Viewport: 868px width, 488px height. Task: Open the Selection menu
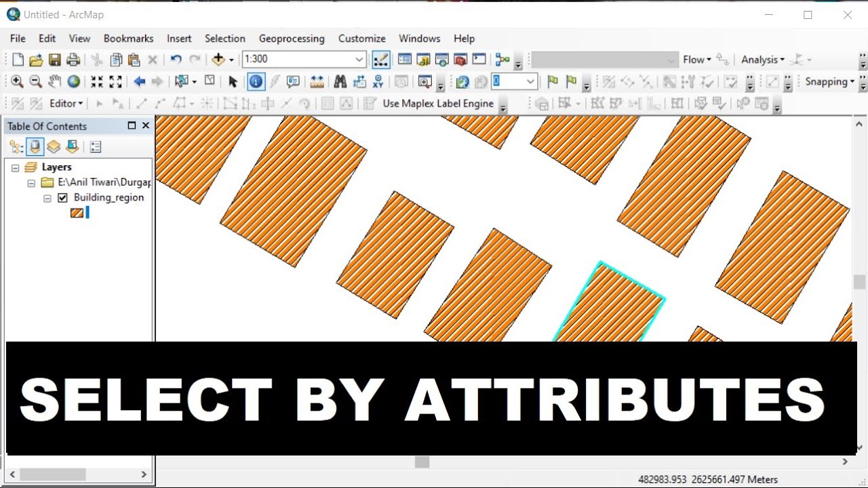[x=225, y=39]
